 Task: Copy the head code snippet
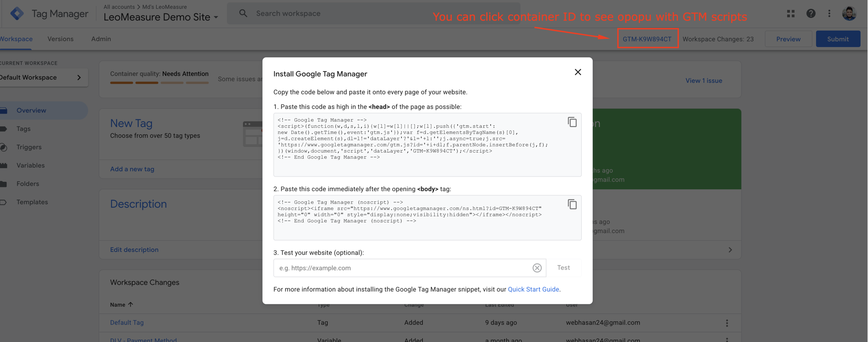point(572,122)
